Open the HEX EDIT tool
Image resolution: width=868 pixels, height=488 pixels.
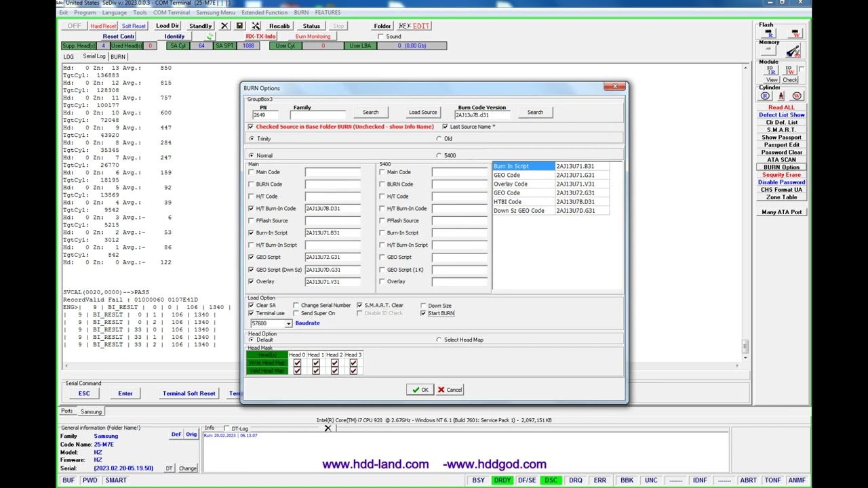tap(414, 26)
